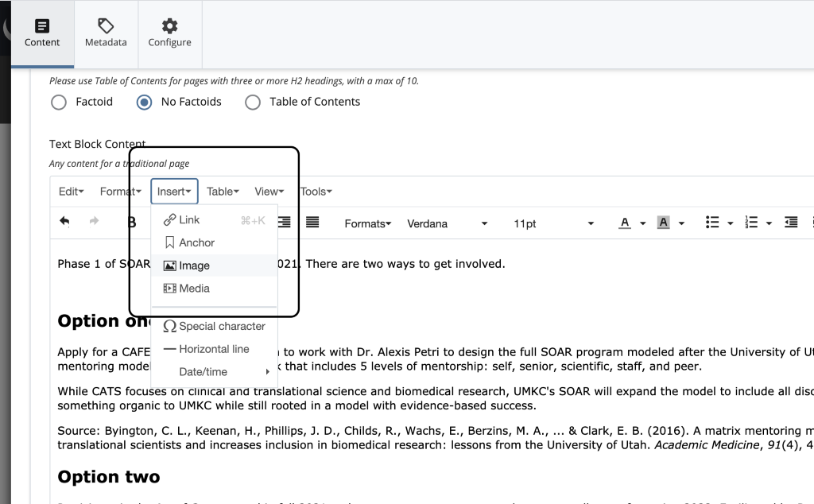Select the No Factoids option

[x=144, y=102]
